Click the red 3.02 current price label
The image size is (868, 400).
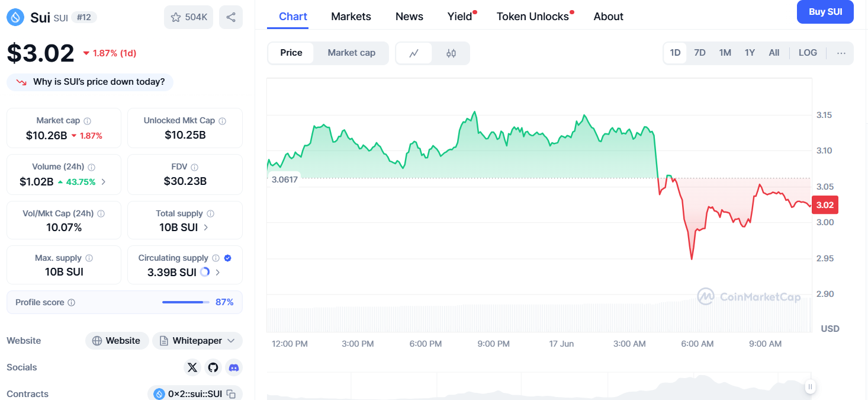click(x=825, y=205)
